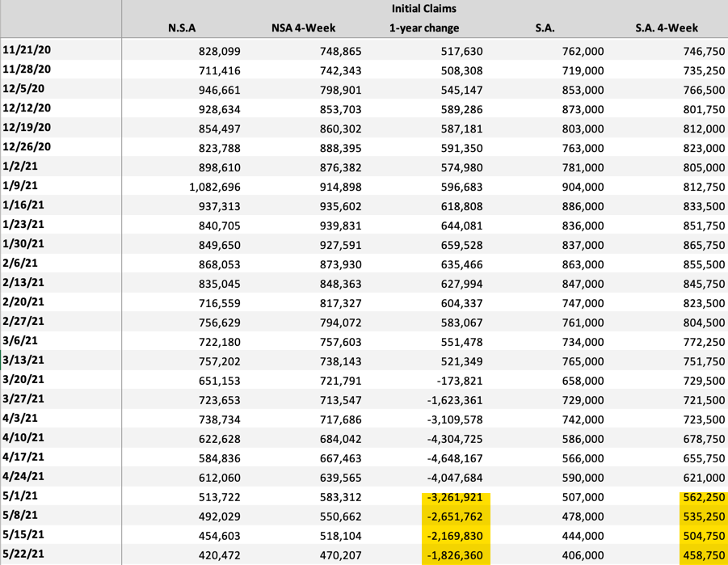The height and width of the screenshot is (565, 728).
Task: Click the highlighted S.A. 4-Week value 562,250
Action: click(x=700, y=498)
